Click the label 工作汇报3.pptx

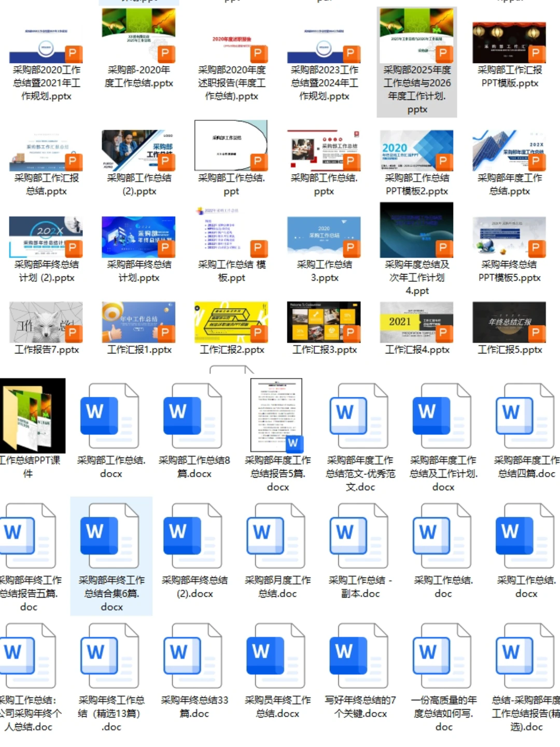click(x=325, y=350)
